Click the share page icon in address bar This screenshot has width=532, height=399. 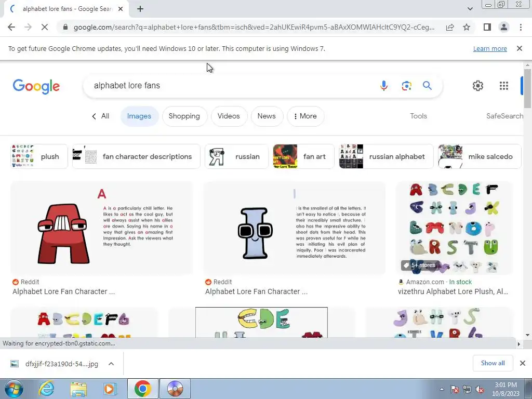pyautogui.click(x=450, y=27)
